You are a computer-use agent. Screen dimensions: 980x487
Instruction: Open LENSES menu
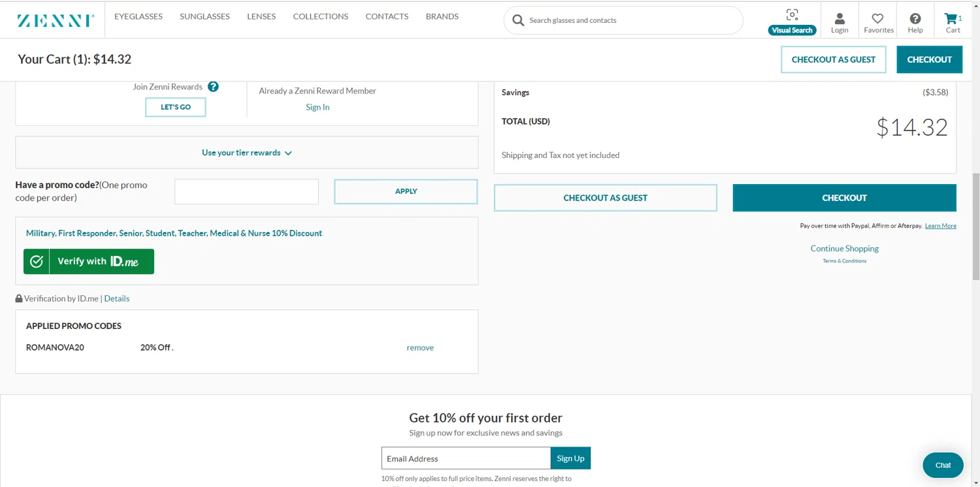261,16
